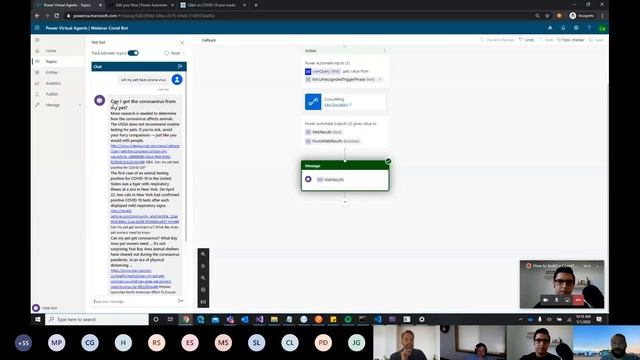Open Topic checker
640x360 pixels.
point(571,40)
